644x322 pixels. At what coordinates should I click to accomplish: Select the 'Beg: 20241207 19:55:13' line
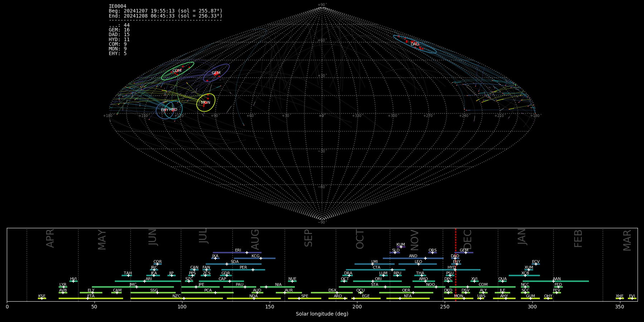pos(166,11)
